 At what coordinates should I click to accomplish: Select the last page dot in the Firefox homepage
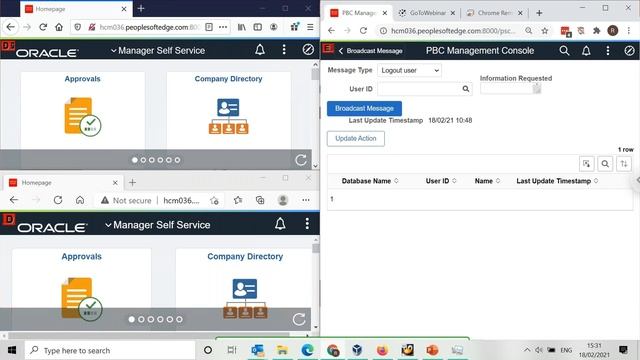click(177, 160)
